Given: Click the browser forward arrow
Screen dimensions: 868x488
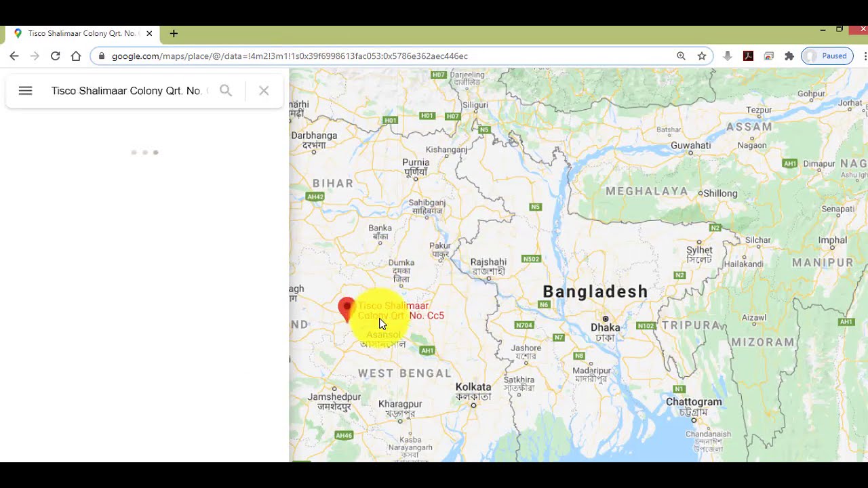Looking at the screenshot, I should pos(35,56).
